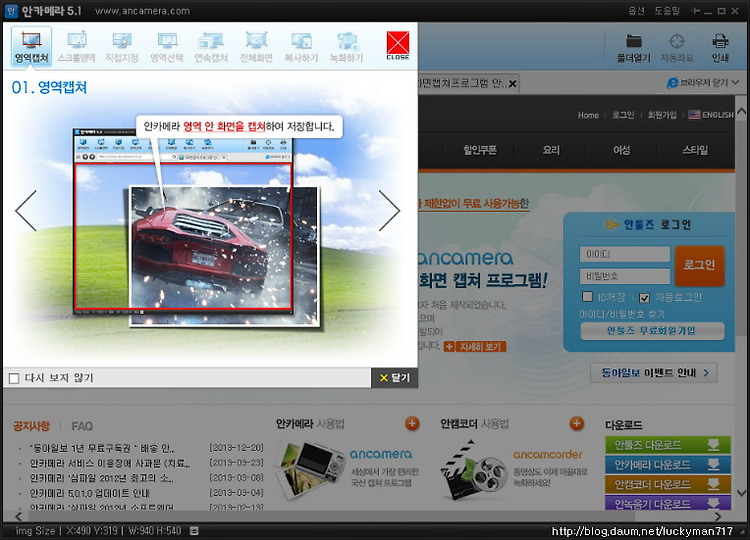The width and height of the screenshot is (750, 540).
Task: Click the 비밀번호 input field
Action: tap(625, 276)
